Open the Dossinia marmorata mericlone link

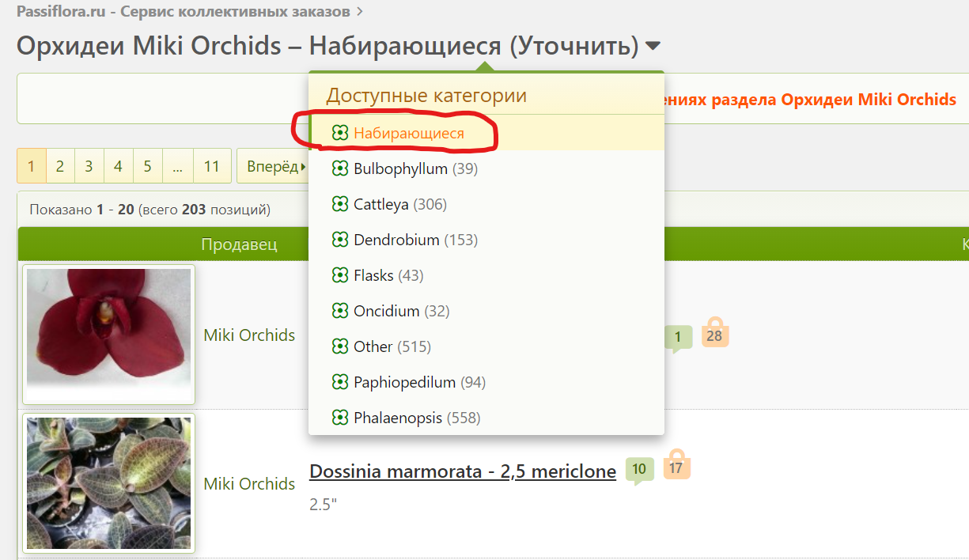click(x=462, y=471)
